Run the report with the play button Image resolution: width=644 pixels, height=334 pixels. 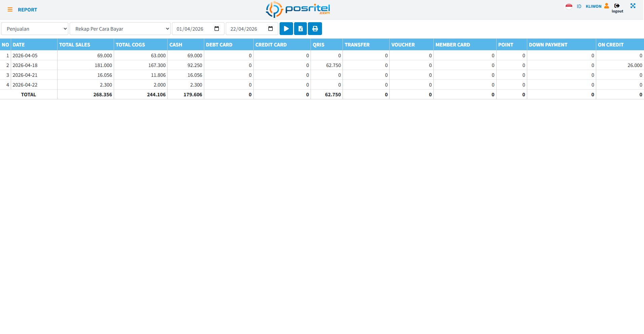click(x=286, y=29)
